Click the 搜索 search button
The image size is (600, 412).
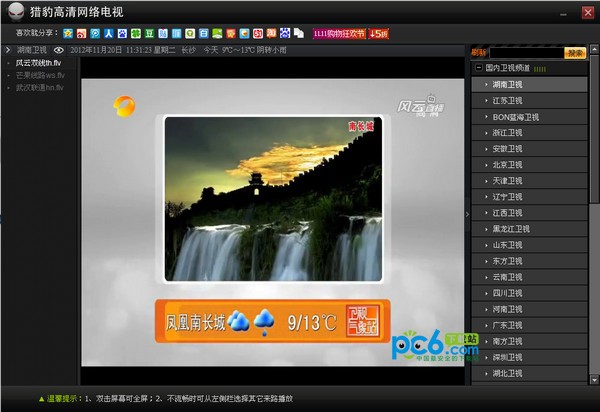click(575, 52)
